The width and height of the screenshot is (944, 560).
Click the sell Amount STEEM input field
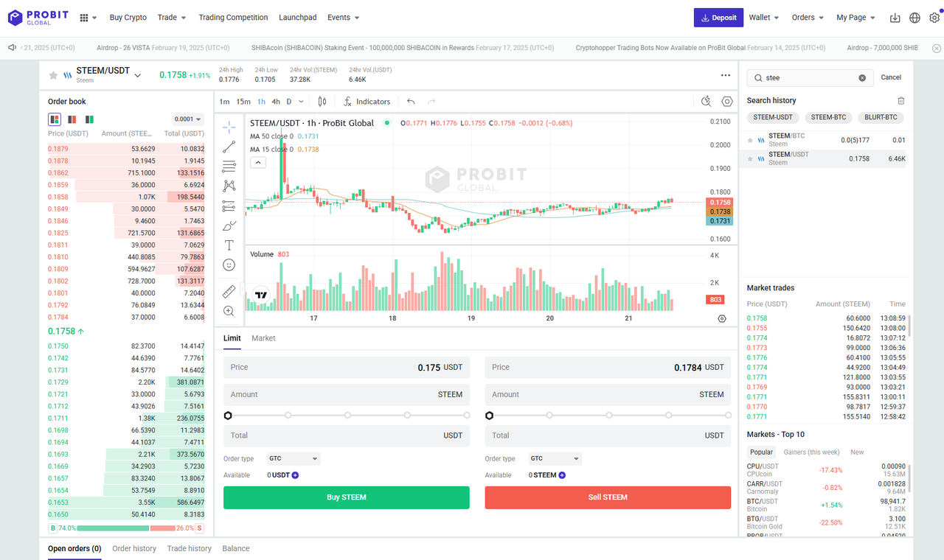[608, 394]
